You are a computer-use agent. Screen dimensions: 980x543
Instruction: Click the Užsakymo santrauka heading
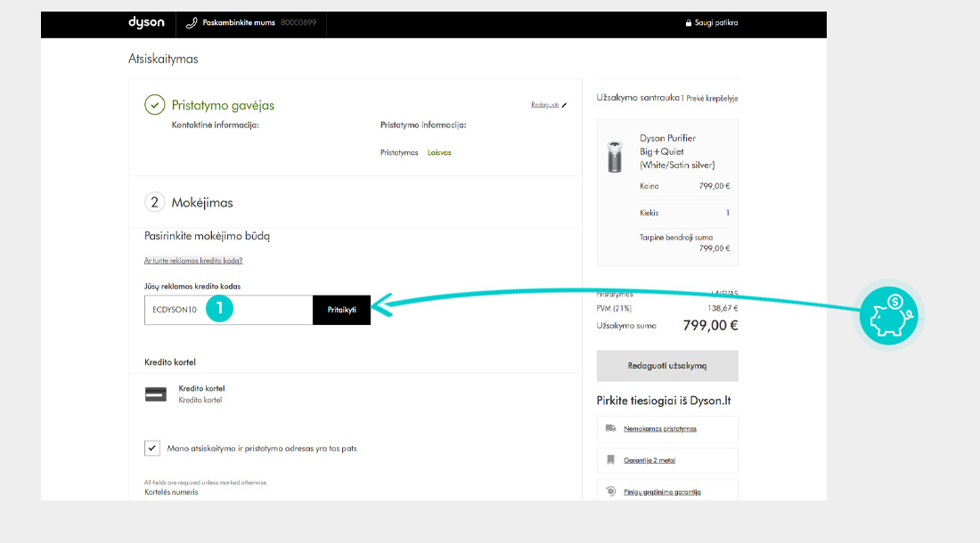point(638,97)
